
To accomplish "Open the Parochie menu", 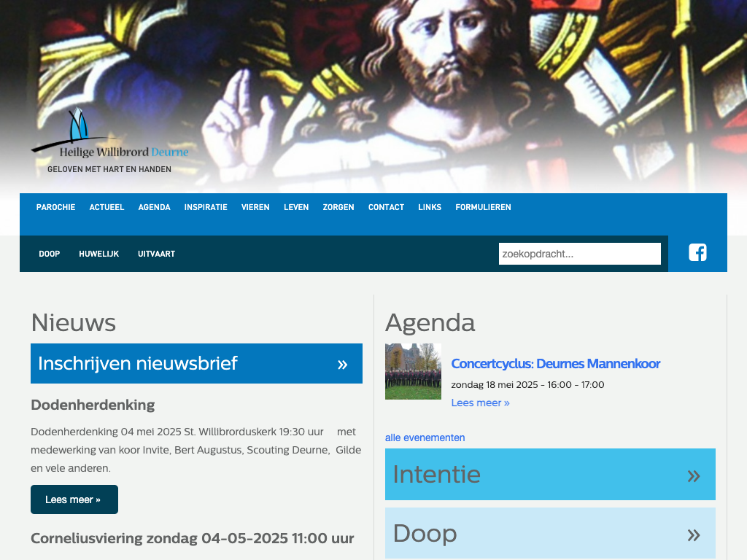I will point(55,207).
